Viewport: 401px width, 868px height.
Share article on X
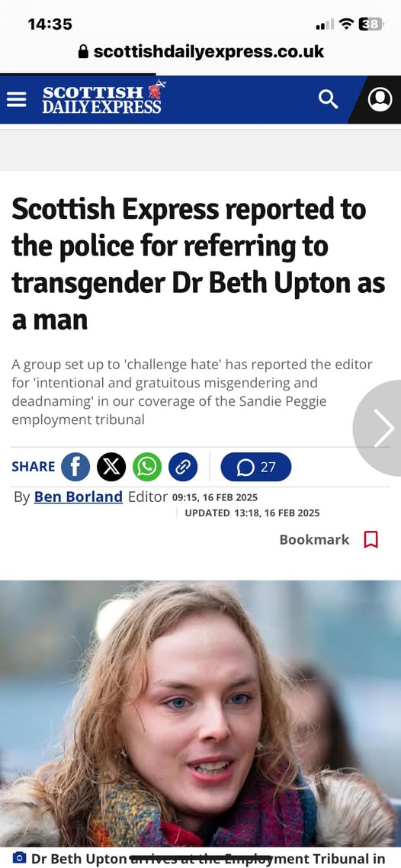pyautogui.click(x=111, y=467)
